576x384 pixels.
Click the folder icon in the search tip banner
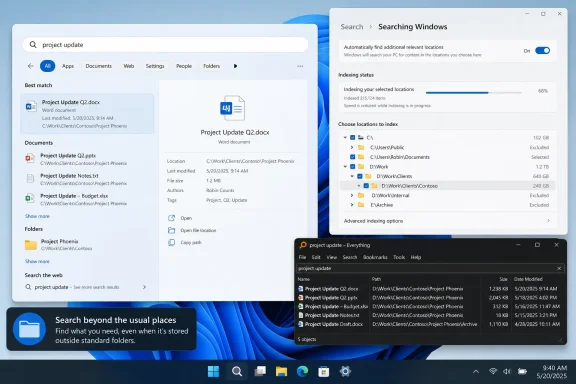pos(29,329)
